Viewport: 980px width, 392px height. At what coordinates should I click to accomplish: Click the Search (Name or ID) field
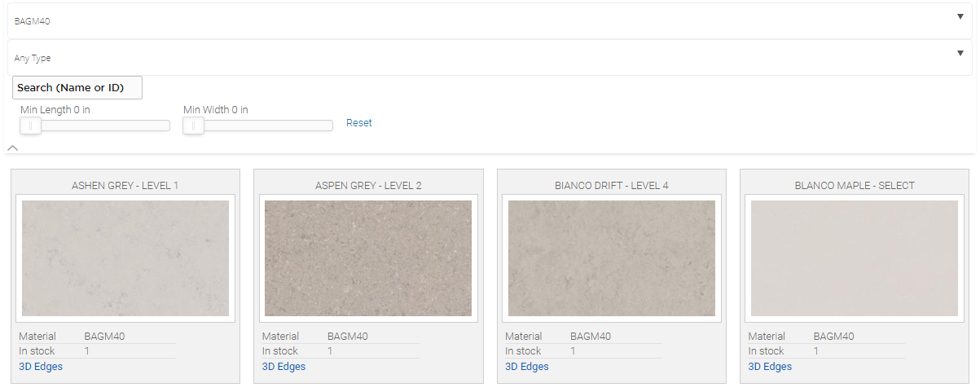point(77,87)
